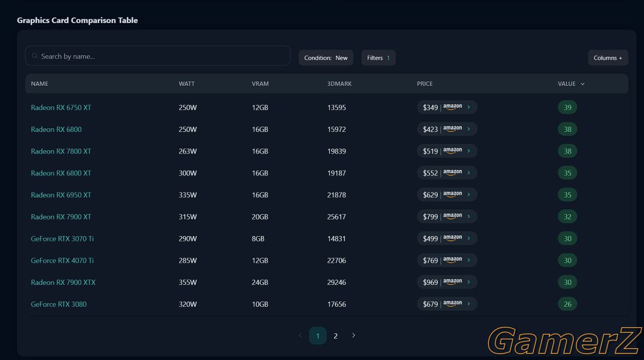This screenshot has width=644, height=360.
Task: Click the 20GB VRAM cell
Action: (x=260, y=217)
